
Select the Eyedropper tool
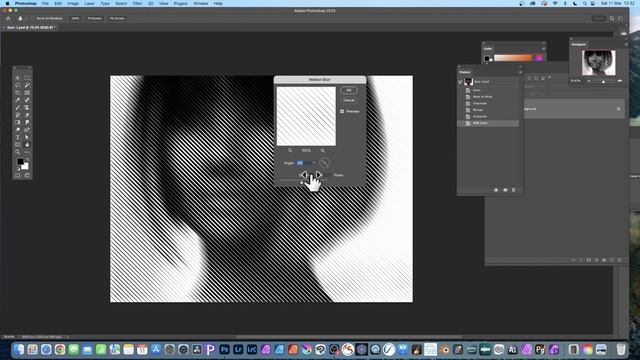coord(18,100)
